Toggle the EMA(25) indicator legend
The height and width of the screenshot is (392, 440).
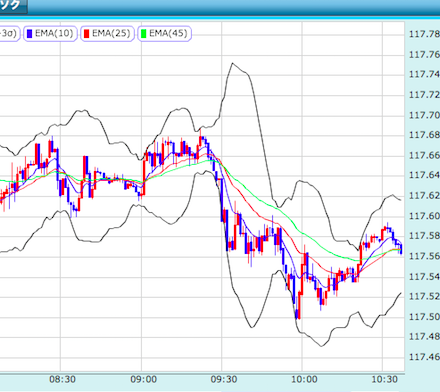(x=107, y=34)
